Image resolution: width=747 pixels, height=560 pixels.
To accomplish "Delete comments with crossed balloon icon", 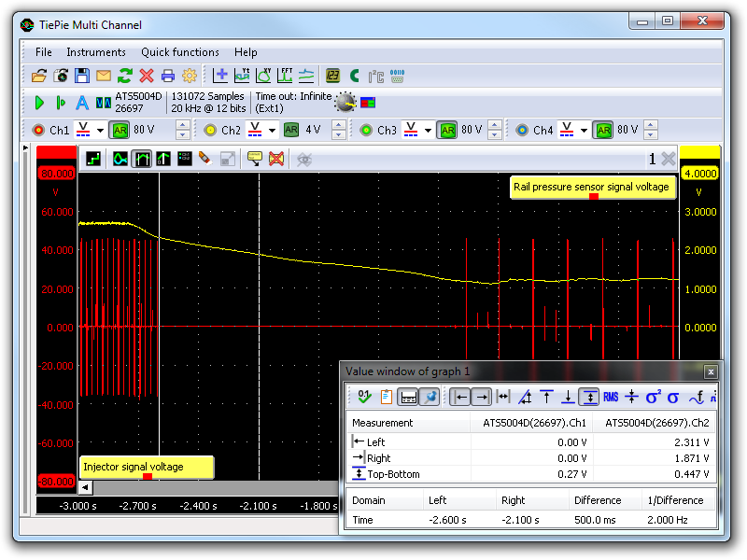I will (276, 159).
